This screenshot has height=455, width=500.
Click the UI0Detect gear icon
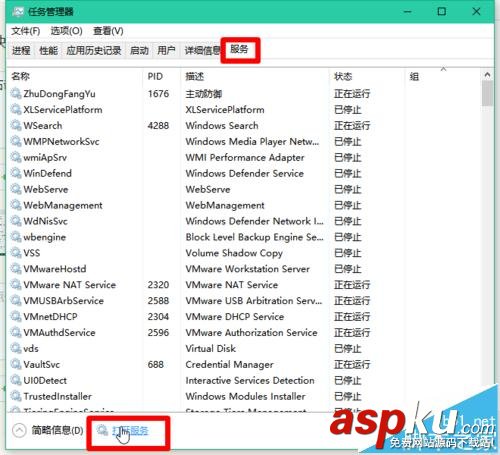pos(16,380)
